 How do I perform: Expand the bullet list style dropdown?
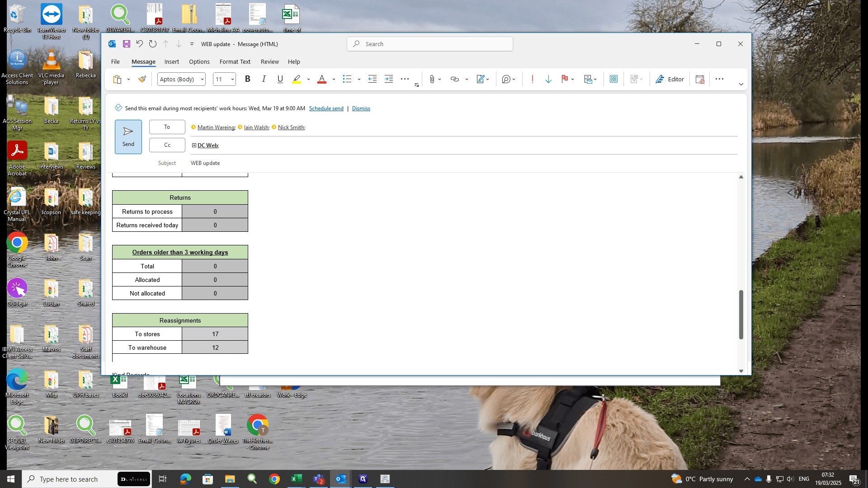(x=359, y=80)
